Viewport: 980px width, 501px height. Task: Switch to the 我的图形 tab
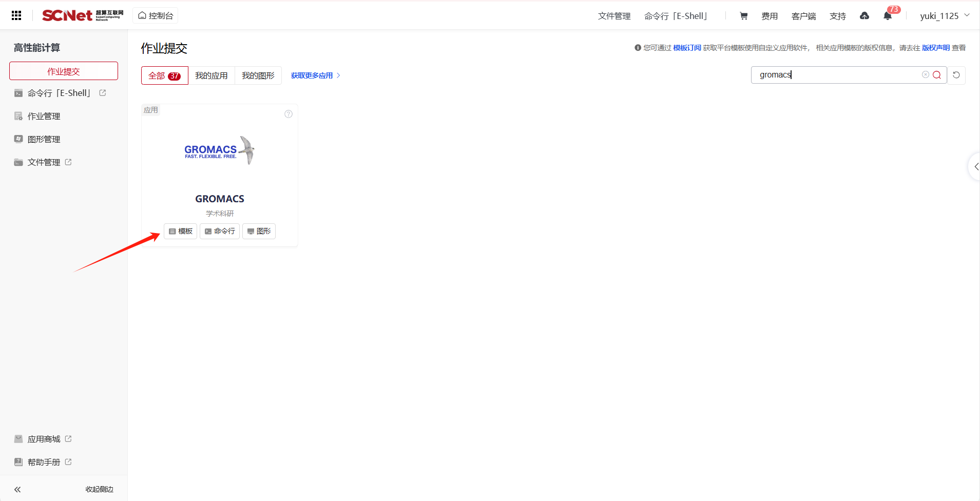click(x=258, y=75)
